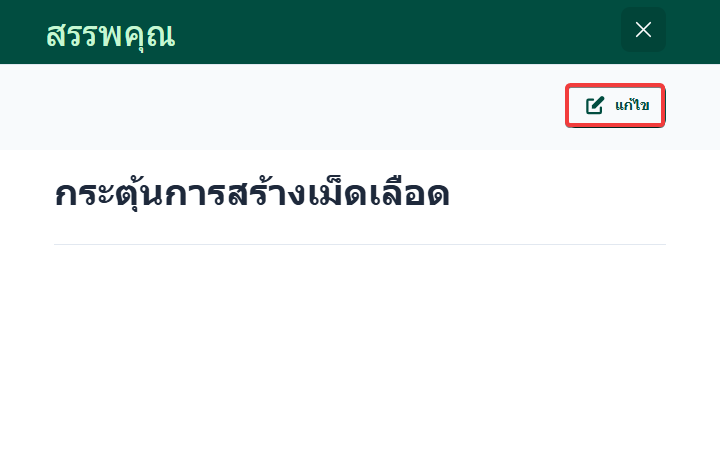Exit สรรพคุณ view via X icon
This screenshot has width=720, height=474.
click(x=643, y=30)
